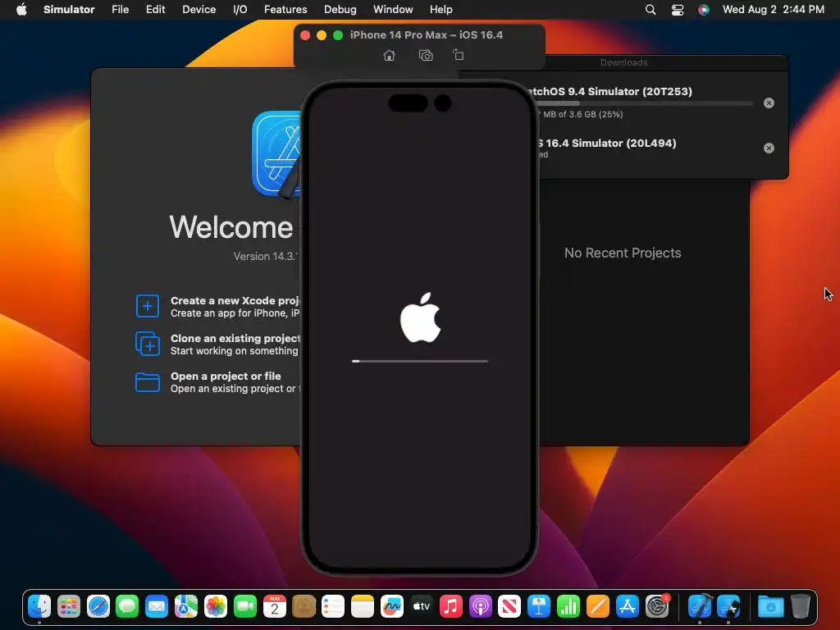Image resolution: width=840 pixels, height=630 pixels.
Task: Click the new project plus icon
Action: 148,306
